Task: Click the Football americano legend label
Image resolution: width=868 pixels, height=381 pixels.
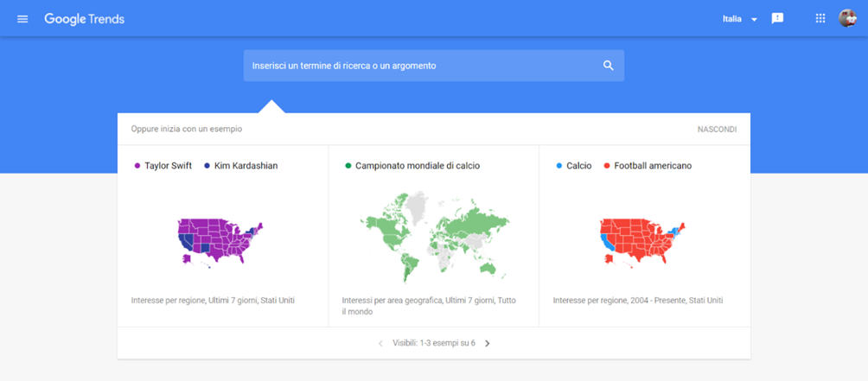Action: point(653,166)
